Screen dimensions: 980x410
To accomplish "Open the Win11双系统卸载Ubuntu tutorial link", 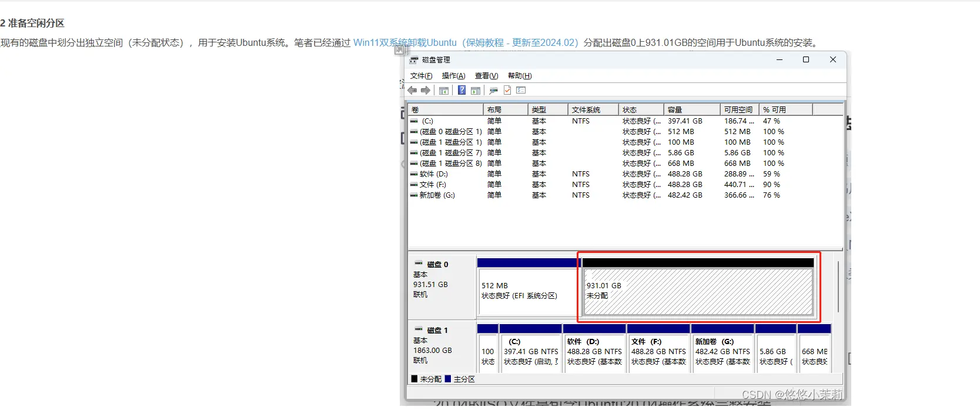I will click(x=466, y=43).
